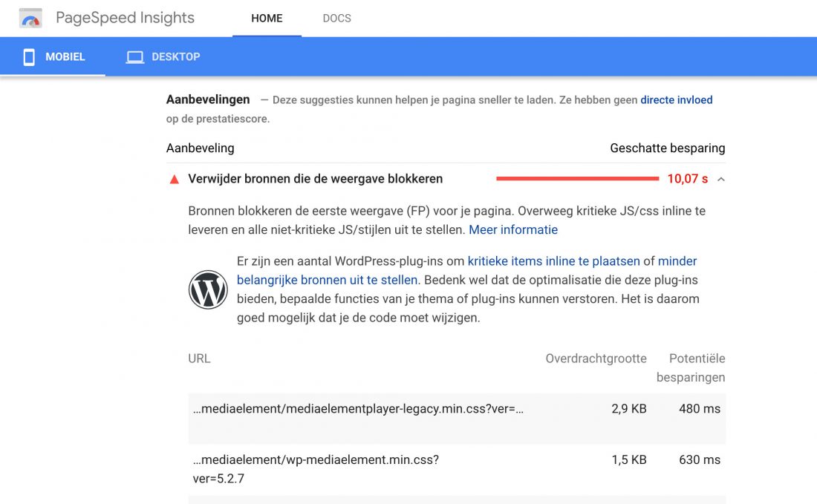This screenshot has height=504, width=817.
Task: Click the alert icon before the recommendation title
Action: pyautogui.click(x=174, y=178)
